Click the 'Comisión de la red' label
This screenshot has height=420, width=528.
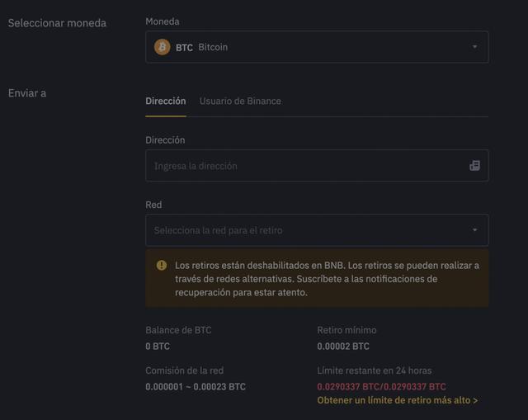(x=184, y=370)
